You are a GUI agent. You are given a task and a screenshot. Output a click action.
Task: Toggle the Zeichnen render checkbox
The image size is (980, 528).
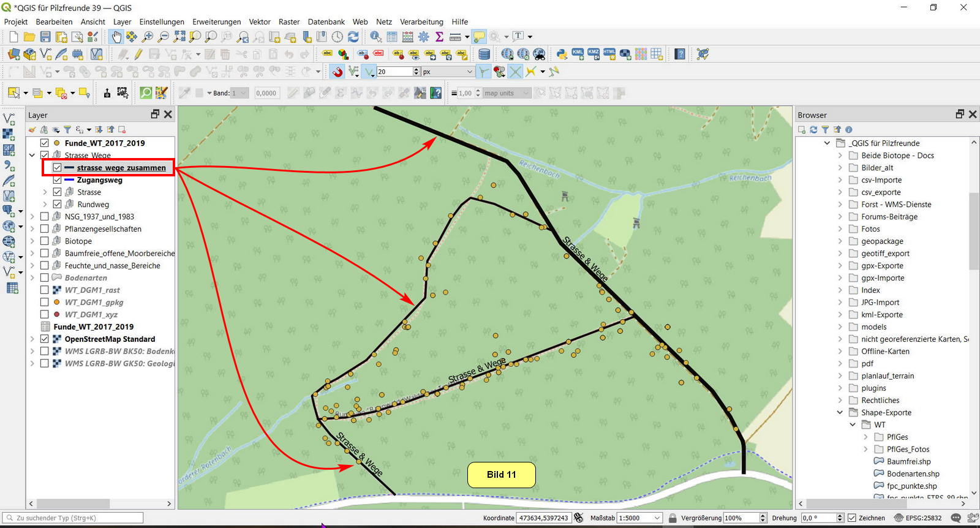(x=851, y=518)
